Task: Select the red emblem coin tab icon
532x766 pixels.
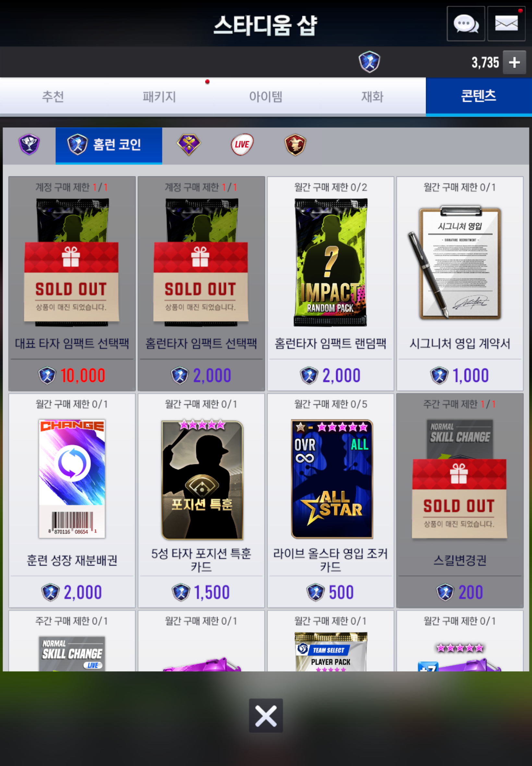Action: 295,144
